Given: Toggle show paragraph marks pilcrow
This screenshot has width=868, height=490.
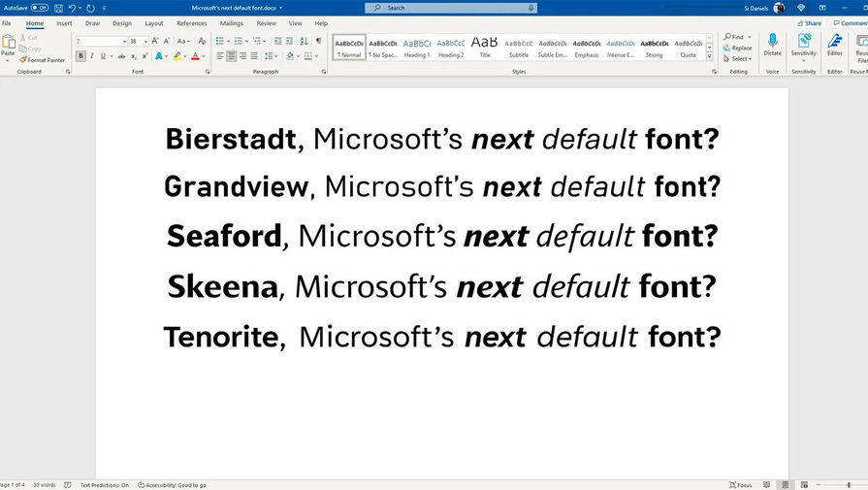Looking at the screenshot, I should (318, 41).
